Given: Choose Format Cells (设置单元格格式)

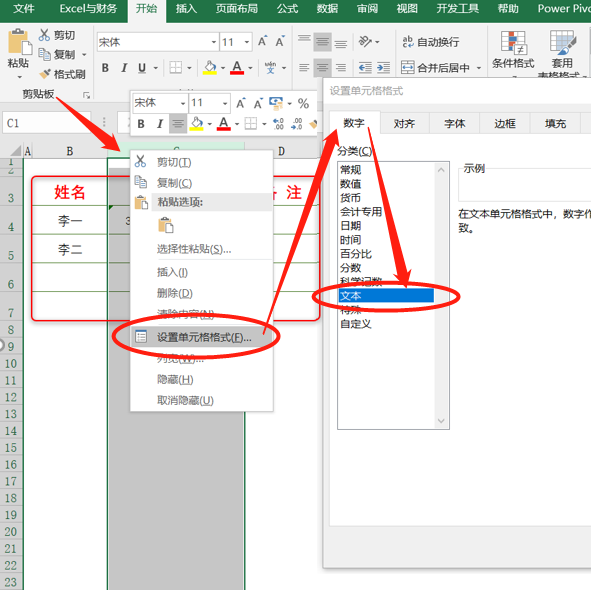Looking at the screenshot, I should click(x=201, y=337).
